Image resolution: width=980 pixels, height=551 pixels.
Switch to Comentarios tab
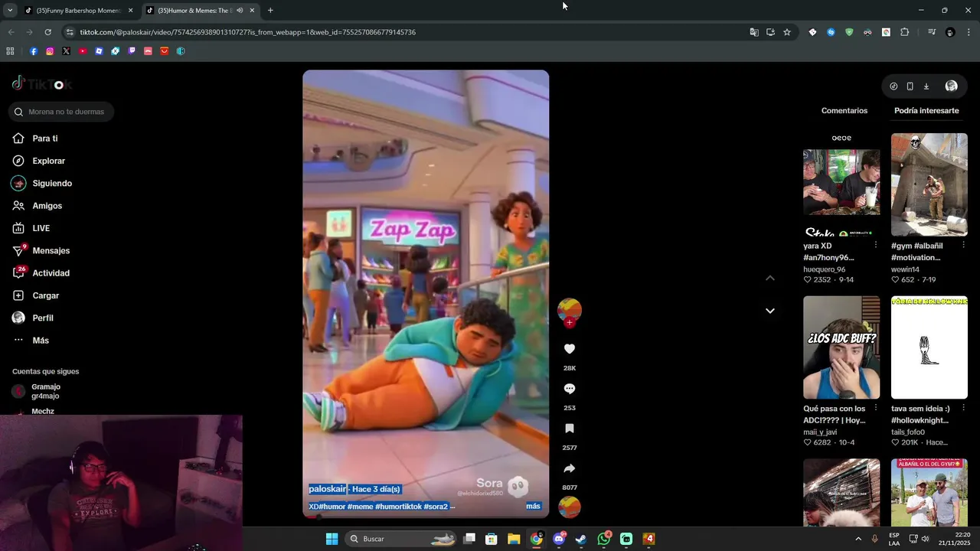click(x=844, y=111)
